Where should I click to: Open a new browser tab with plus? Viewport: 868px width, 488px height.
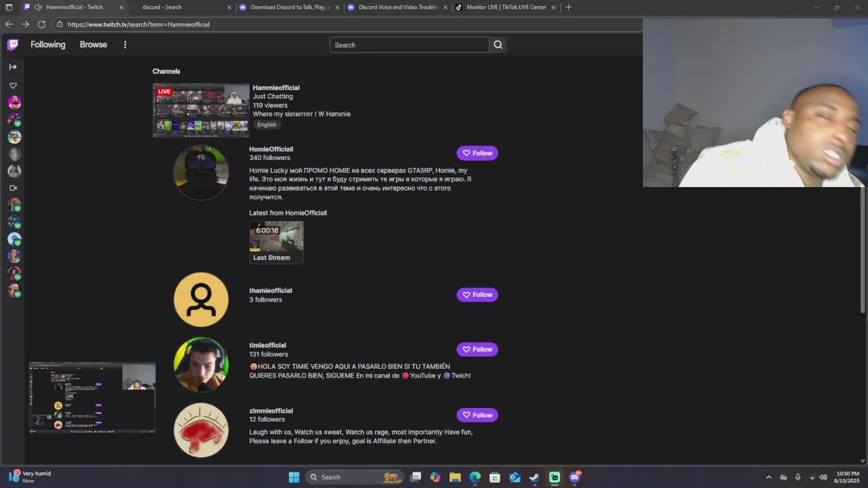click(568, 7)
